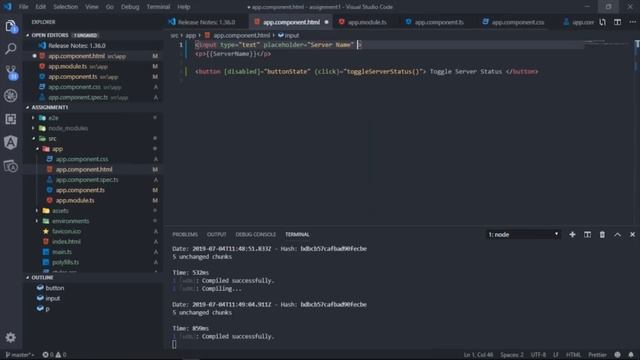Click the feedback smiley in status bar

(x=618, y=355)
